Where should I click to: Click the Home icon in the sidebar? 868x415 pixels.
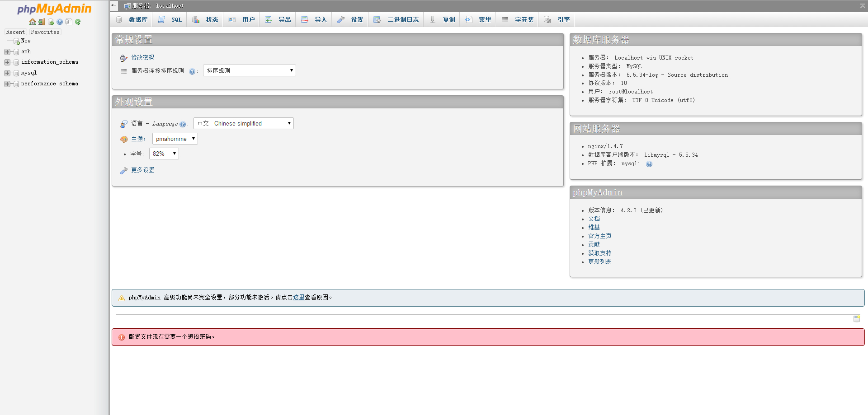[32, 22]
